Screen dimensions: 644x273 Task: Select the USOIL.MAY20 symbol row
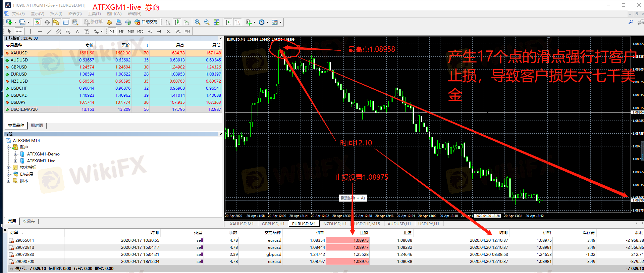(x=113, y=109)
